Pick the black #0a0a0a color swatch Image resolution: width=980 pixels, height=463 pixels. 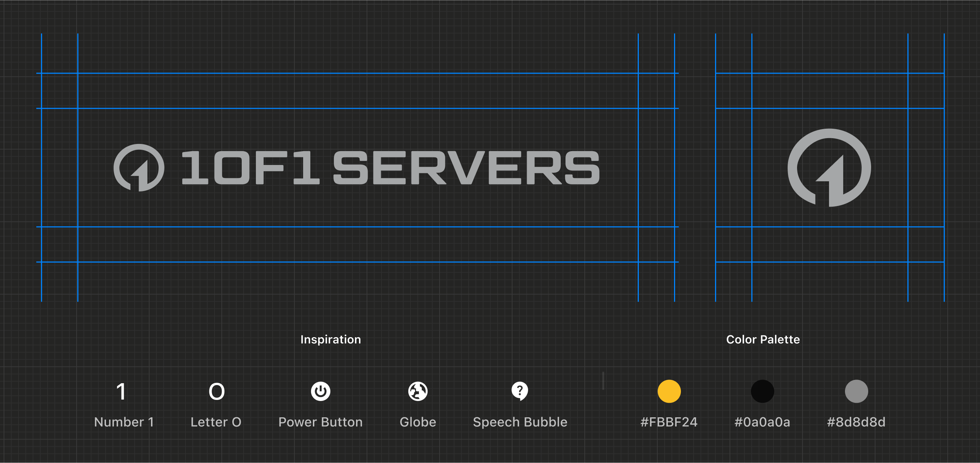point(762,391)
